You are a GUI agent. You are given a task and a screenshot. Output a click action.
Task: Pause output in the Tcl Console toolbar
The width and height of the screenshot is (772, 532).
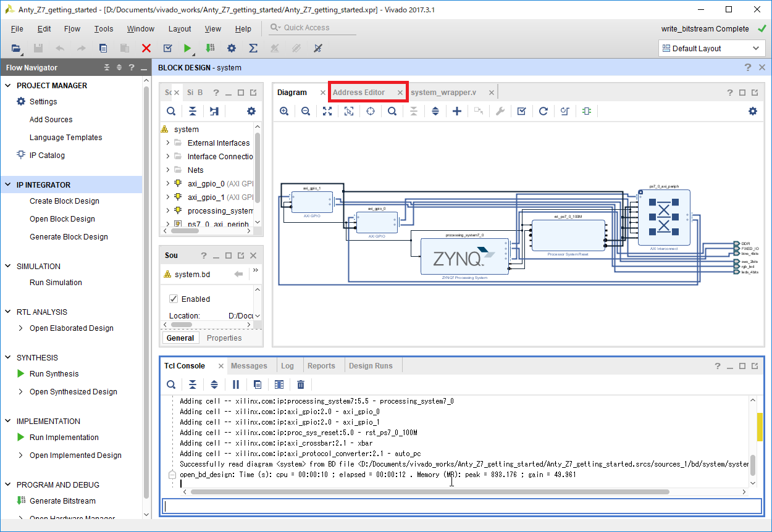pos(236,384)
